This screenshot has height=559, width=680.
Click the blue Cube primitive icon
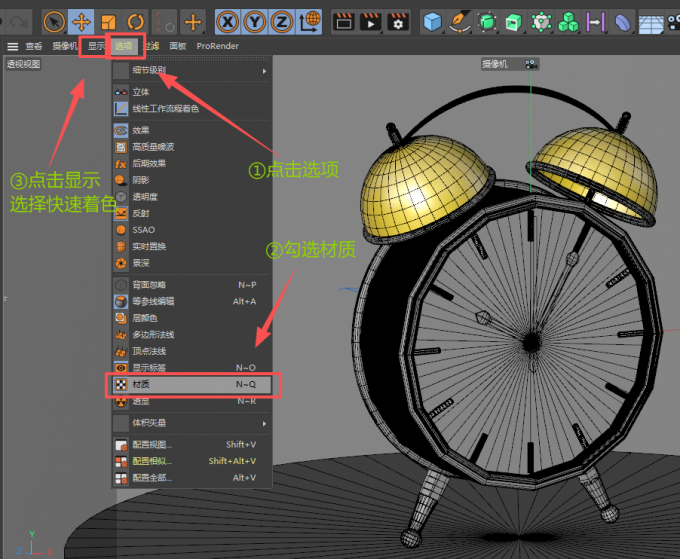click(x=432, y=21)
